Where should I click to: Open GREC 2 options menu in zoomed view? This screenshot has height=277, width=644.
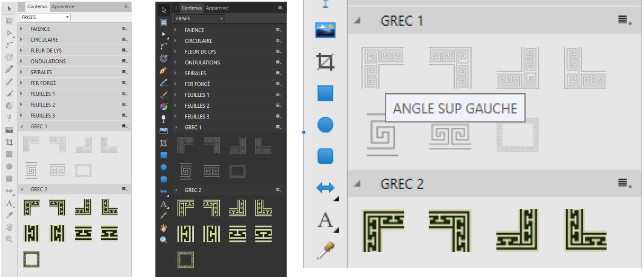point(625,183)
